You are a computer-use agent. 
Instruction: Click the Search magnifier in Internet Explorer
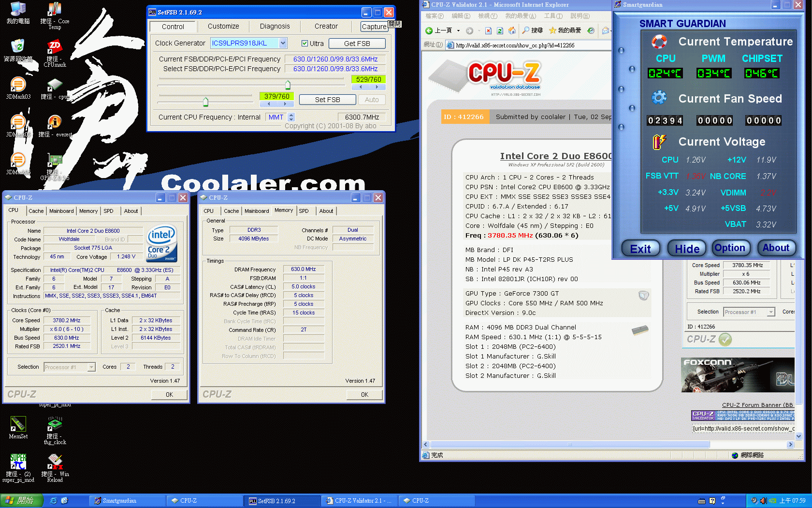(x=526, y=30)
